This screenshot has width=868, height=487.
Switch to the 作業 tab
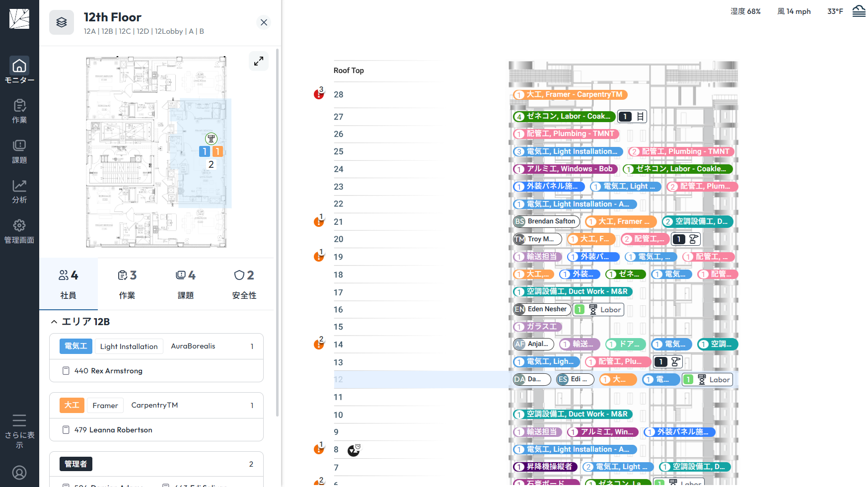pos(127,284)
